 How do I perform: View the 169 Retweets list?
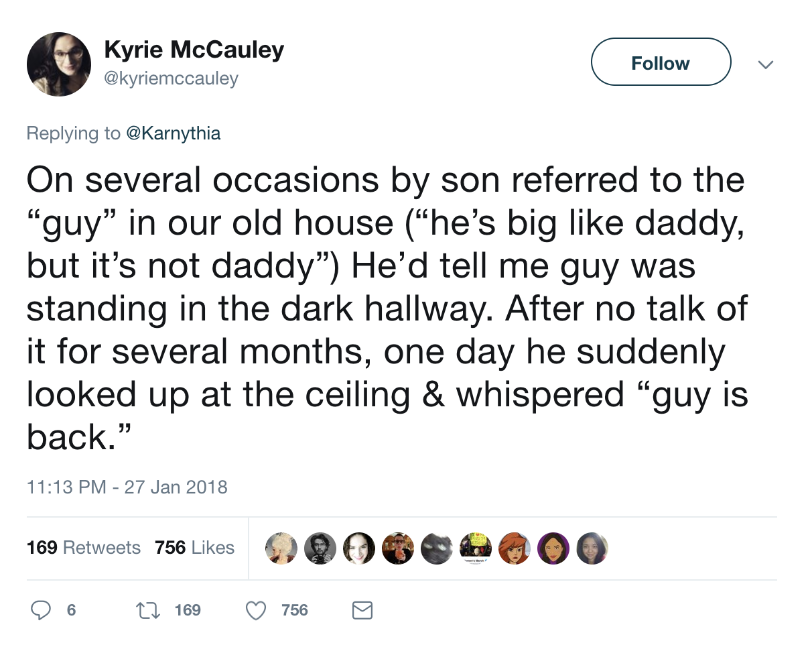pos(84,548)
